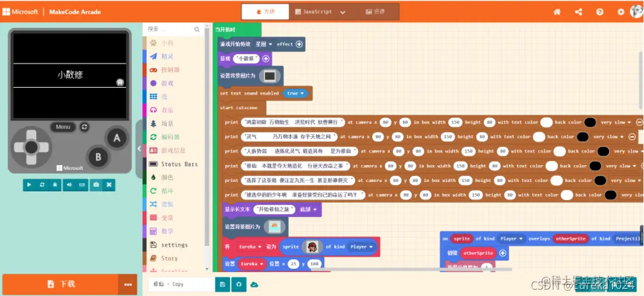Open the 游戏信息 info category
Screen dimensions: 644x296
173,151
